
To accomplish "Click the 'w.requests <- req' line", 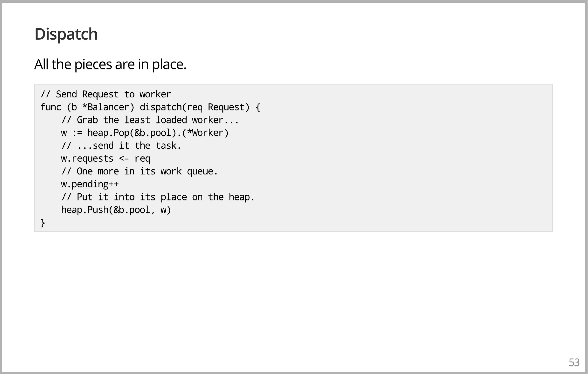I will pos(106,159).
